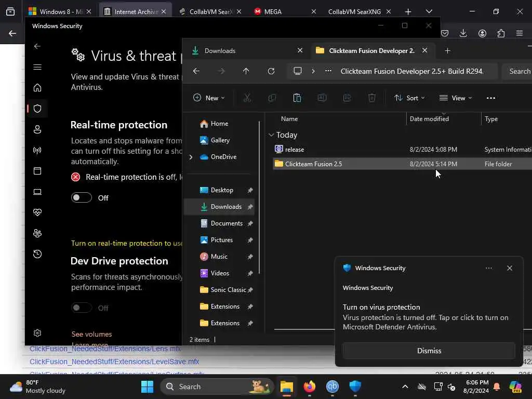Navigate back in File Explorer
532x399 pixels.
(x=196, y=71)
